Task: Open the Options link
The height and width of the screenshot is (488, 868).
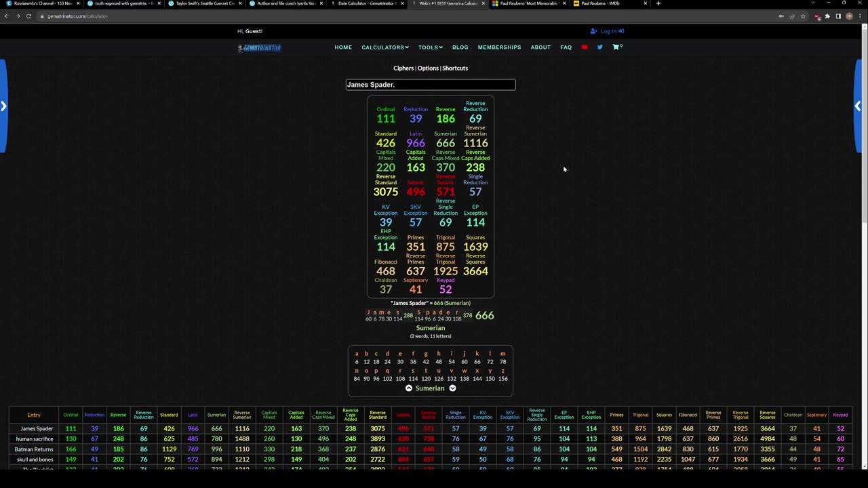Action: click(x=428, y=68)
